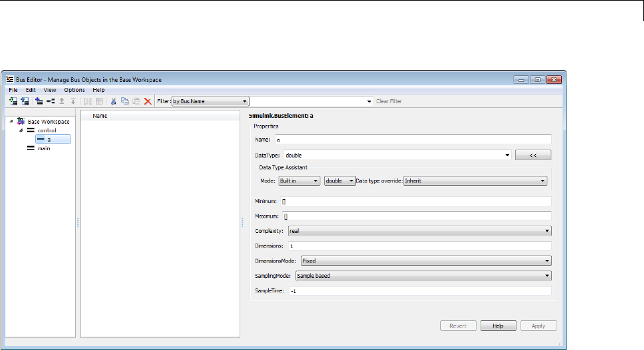This screenshot has width=644, height=350.
Task: Minimize the Bus Editor window
Action: 521,79
